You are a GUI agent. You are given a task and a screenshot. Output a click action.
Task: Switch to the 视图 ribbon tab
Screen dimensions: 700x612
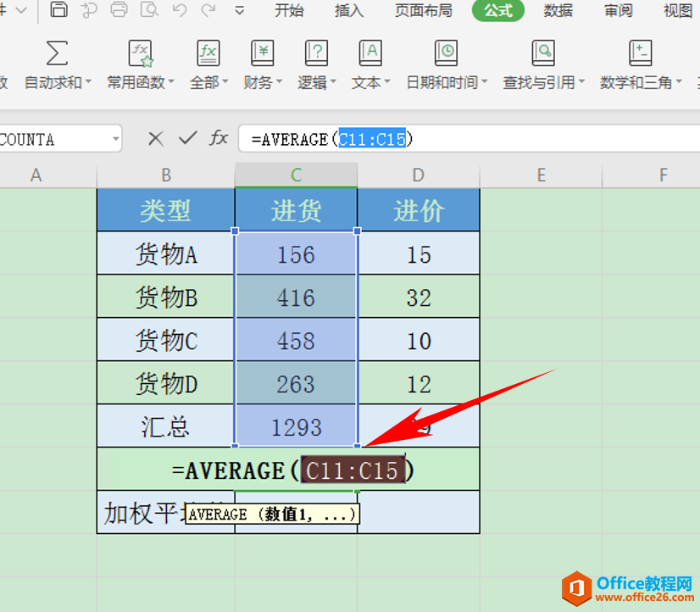point(678,10)
